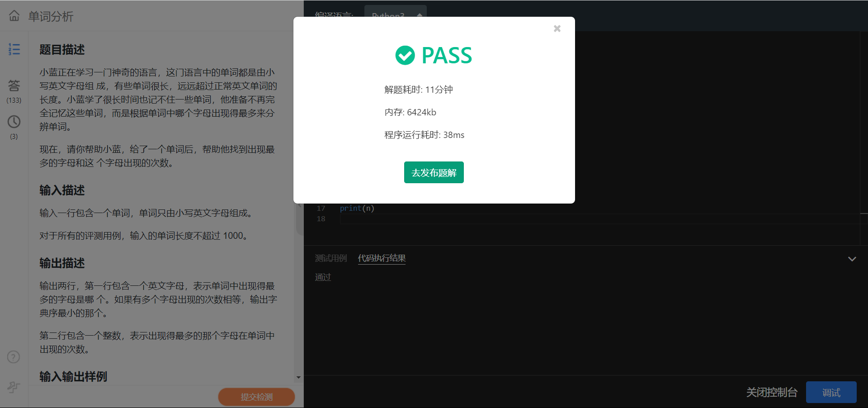
Task: Click the footprints icon at sidebar bottom
Action: pos(14,387)
